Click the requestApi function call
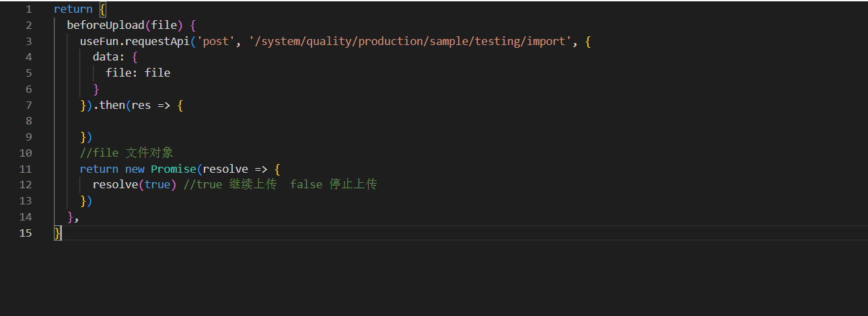 coord(157,42)
